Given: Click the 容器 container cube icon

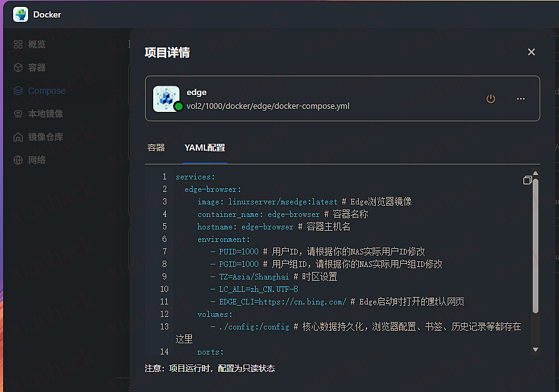Looking at the screenshot, I should tap(18, 68).
